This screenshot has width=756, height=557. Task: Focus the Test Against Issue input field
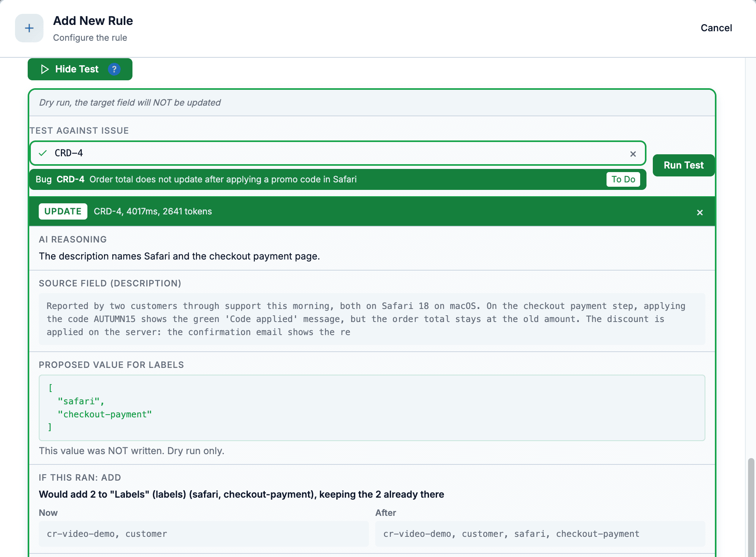coord(338,153)
